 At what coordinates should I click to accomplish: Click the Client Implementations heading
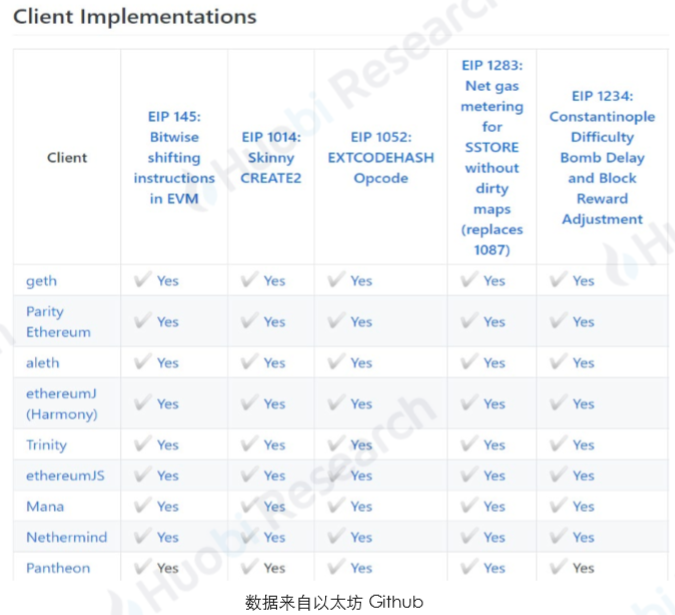pos(135,17)
